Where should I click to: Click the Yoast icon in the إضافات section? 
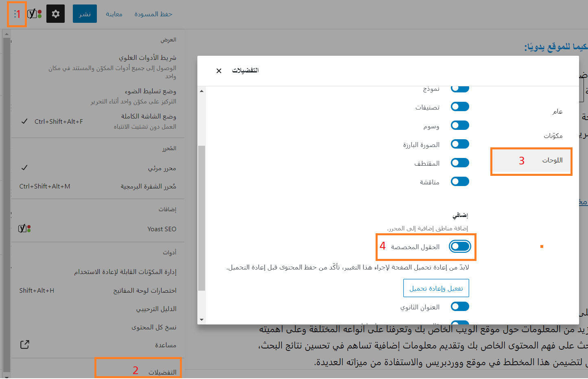(24, 229)
